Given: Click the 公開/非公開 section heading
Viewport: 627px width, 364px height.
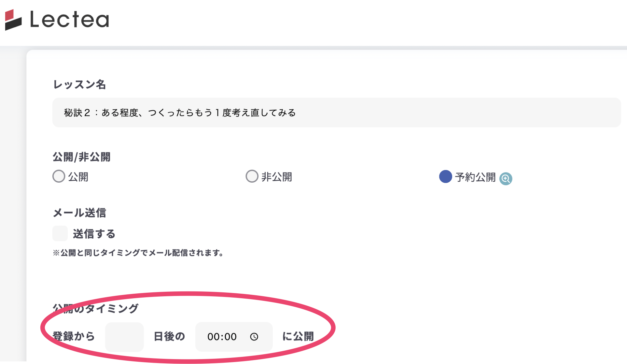Looking at the screenshot, I should pos(81,157).
